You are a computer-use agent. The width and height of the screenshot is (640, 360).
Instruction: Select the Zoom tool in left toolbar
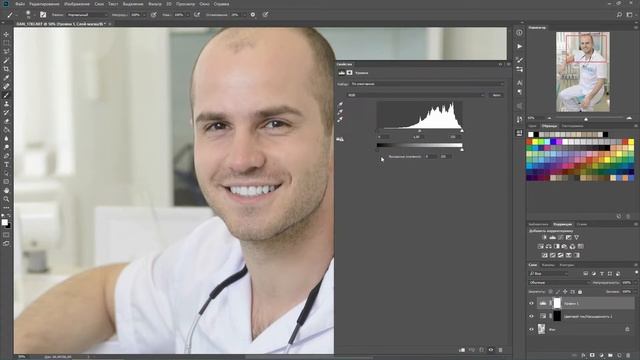(6, 199)
